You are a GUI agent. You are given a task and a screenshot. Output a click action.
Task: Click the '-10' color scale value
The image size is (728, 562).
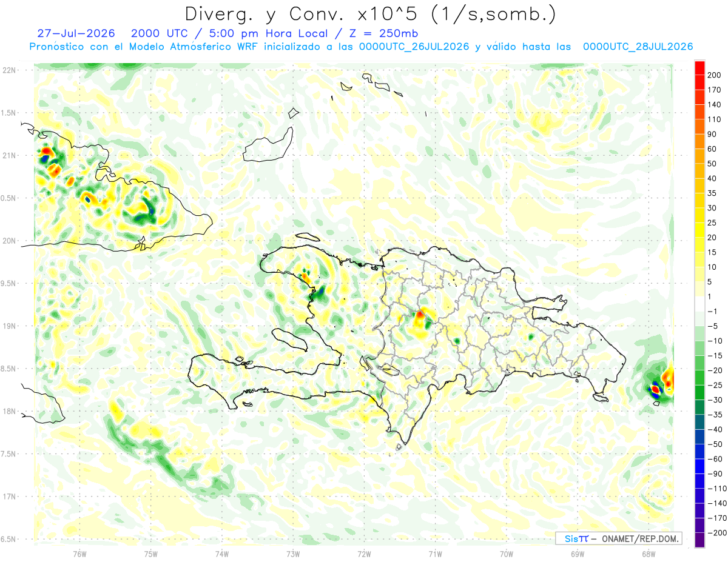714,341
